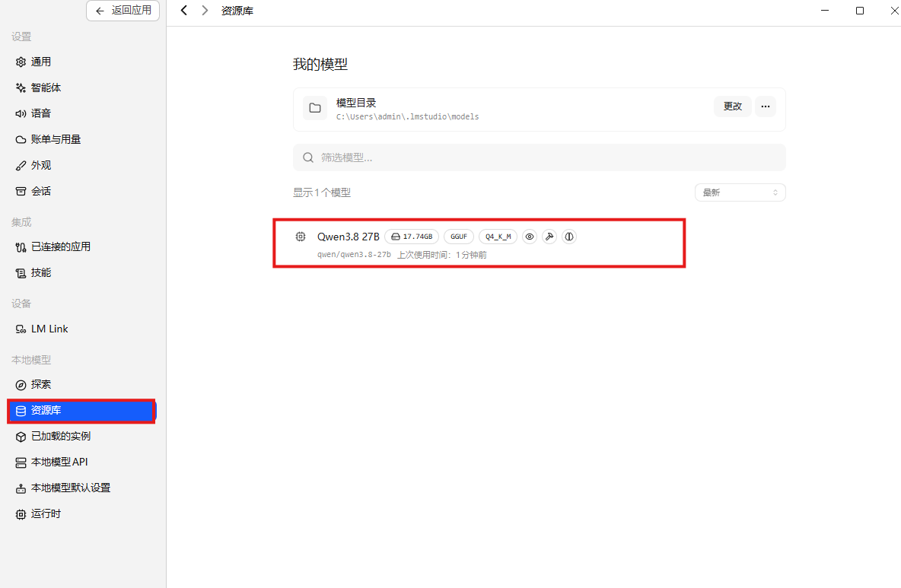Select the 资源库 library item
Image resolution: width=901 pixels, height=588 pixels.
pyautogui.click(x=81, y=411)
